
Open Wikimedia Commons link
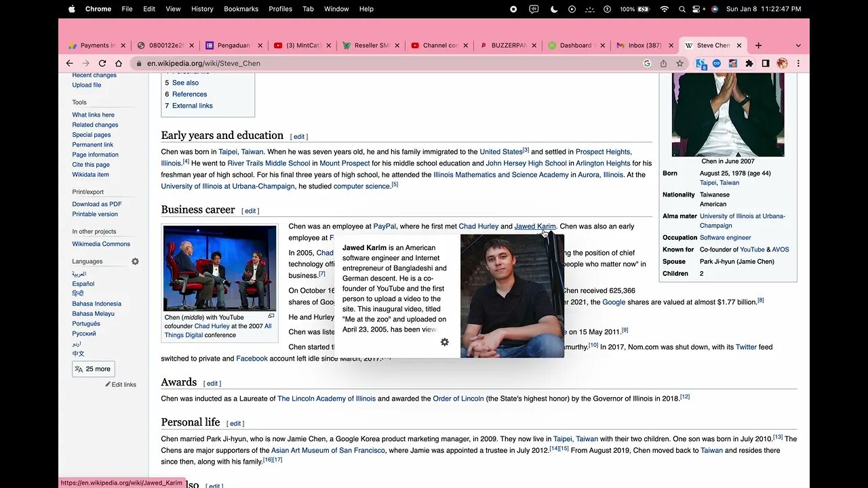[101, 244]
